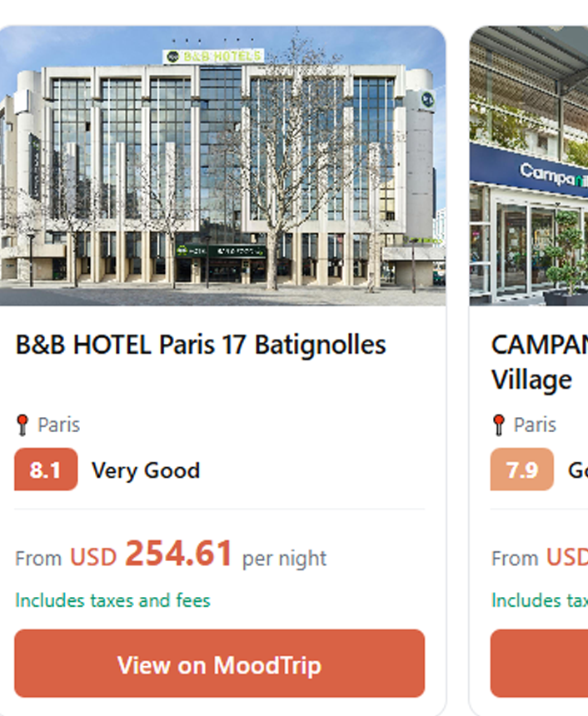Click the 'From USD' price in the Campanile card
The height and width of the screenshot is (716, 588).
tap(540, 557)
